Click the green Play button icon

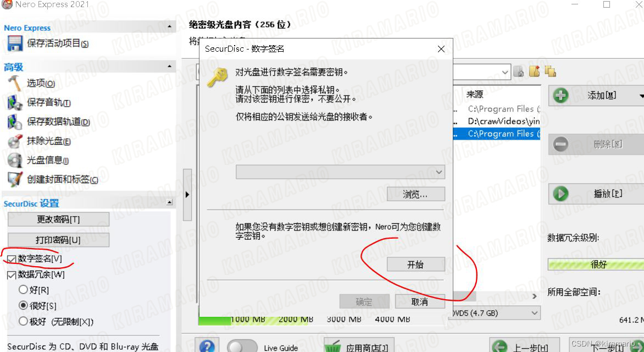pos(560,193)
